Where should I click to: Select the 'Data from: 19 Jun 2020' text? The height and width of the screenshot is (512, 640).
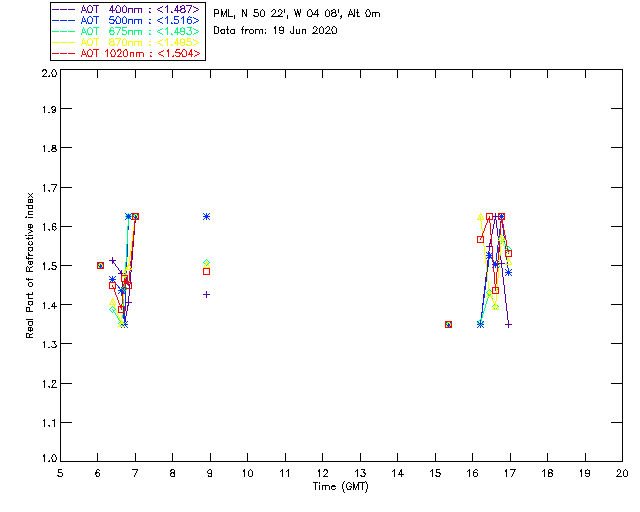275,31
